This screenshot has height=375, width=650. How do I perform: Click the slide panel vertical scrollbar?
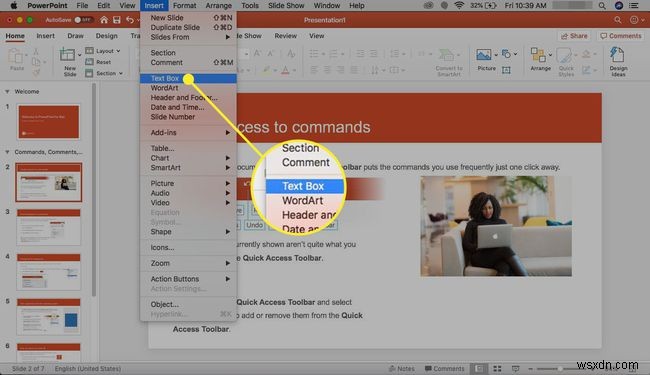pyautogui.click(x=94, y=191)
